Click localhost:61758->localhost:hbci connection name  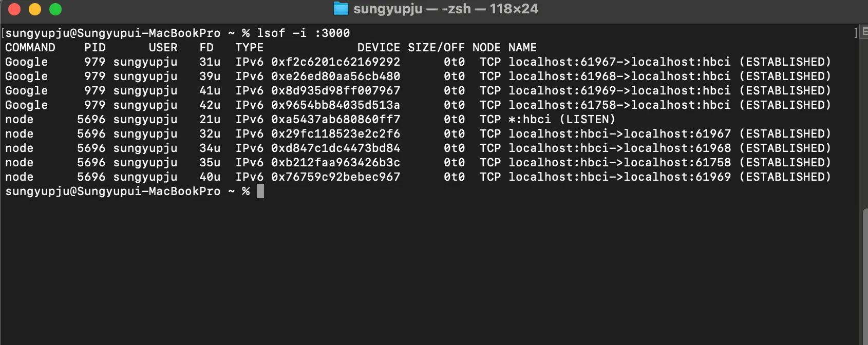[x=619, y=105]
